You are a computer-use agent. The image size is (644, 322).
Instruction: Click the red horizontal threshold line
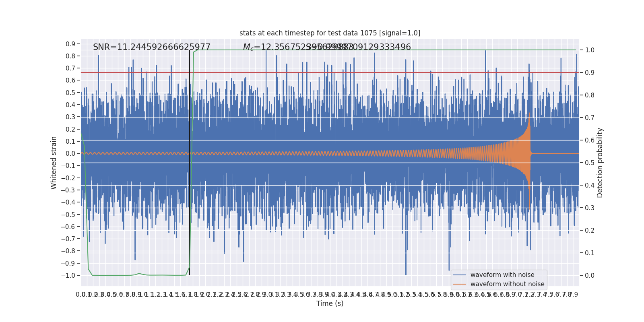330,72
